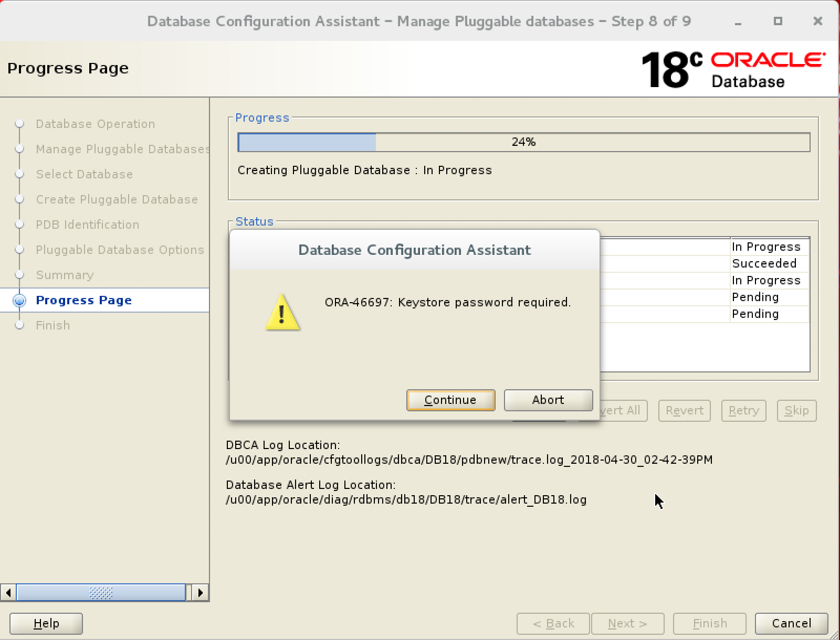Click Continue in the error dialog

pyautogui.click(x=450, y=400)
